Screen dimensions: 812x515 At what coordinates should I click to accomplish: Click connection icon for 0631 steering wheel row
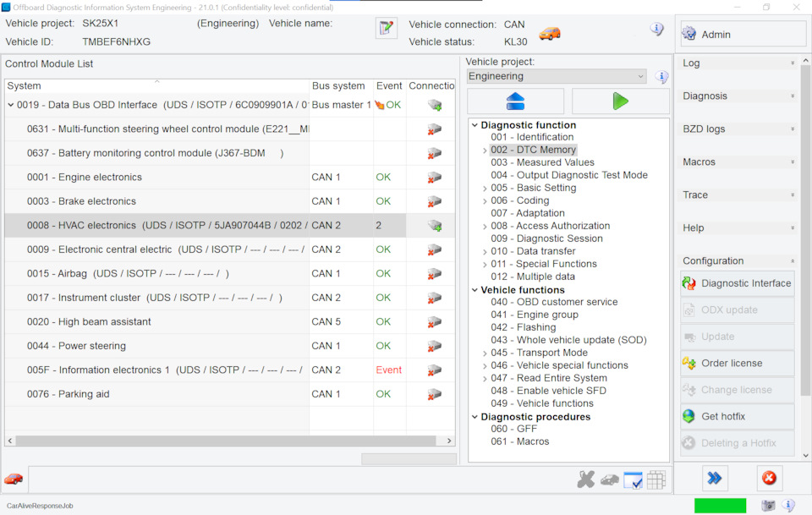coord(434,129)
